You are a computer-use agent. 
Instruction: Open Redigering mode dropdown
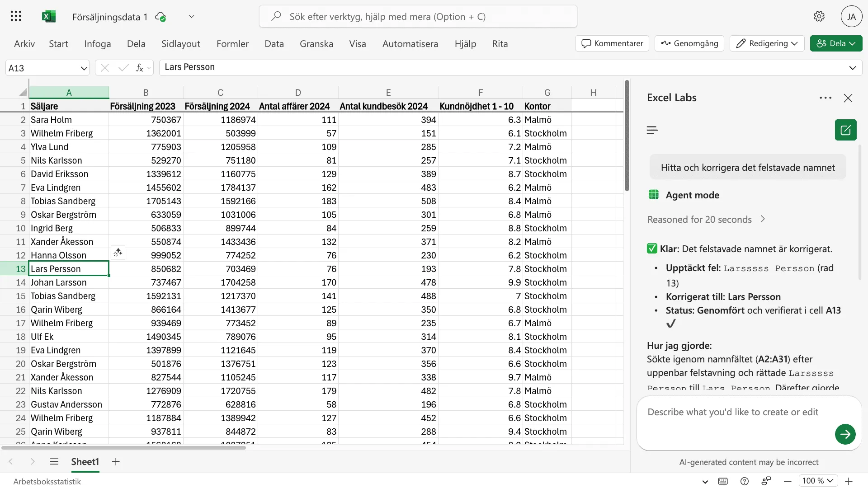pyautogui.click(x=767, y=43)
